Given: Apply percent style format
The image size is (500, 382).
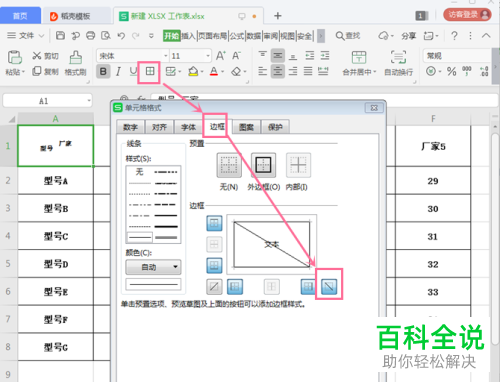Looking at the screenshot, I should click(452, 71).
